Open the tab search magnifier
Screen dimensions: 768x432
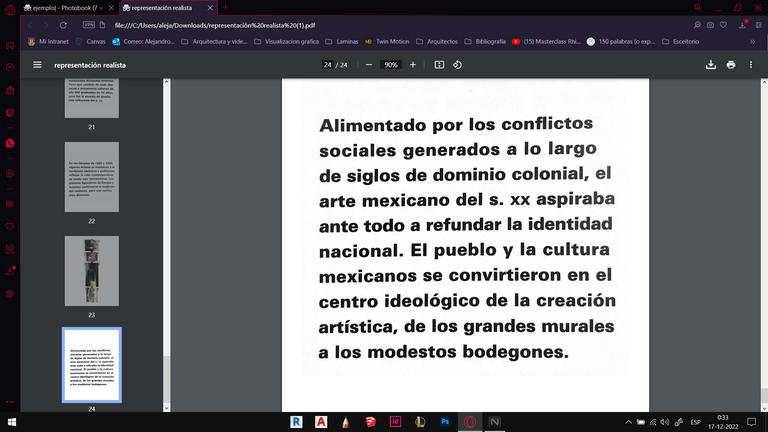(x=698, y=7)
